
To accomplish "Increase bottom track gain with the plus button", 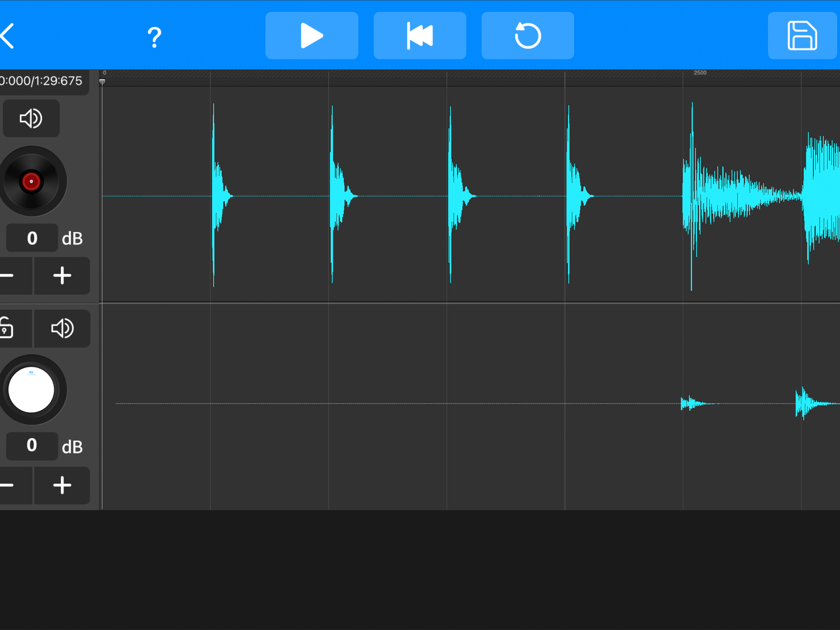I will pos(62,485).
